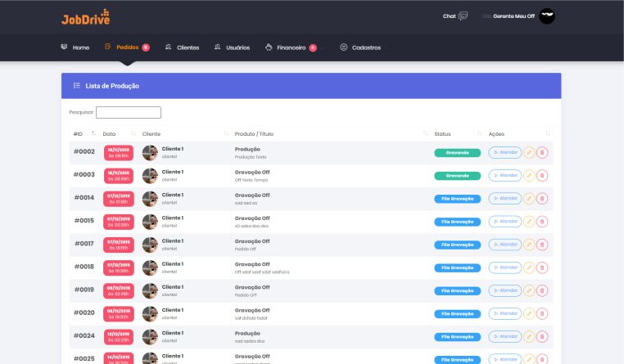The image size is (624, 364).
Task: Focus the Pesquisar search field
Action: tap(129, 112)
